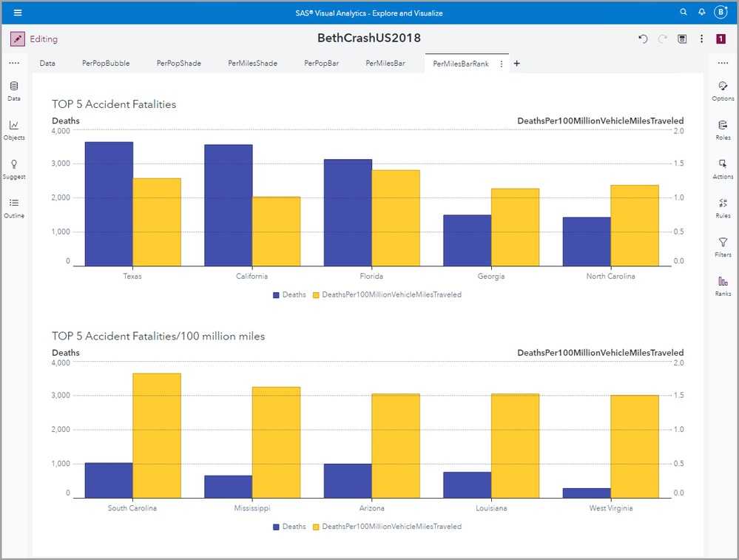This screenshot has height=560, width=739.
Task: Switch to the PerPopBubble tab
Action: 106,63
